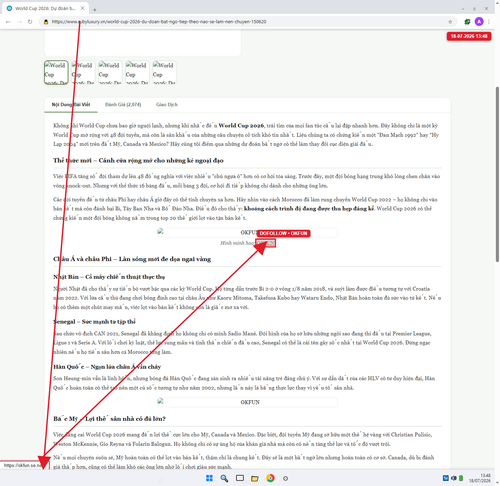Screen dimensions: 500x486
Task: Close the World Cup 2026 tab
Action: (x=82, y=8)
